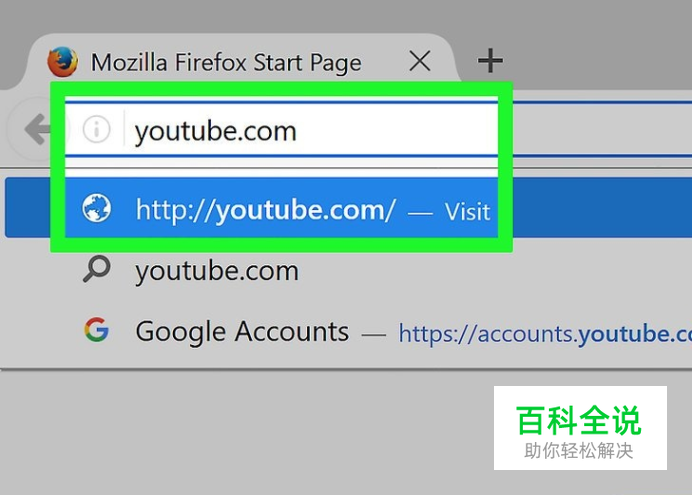
Task: Click the Google logo beside Google Accounts
Action: pyautogui.click(x=96, y=330)
